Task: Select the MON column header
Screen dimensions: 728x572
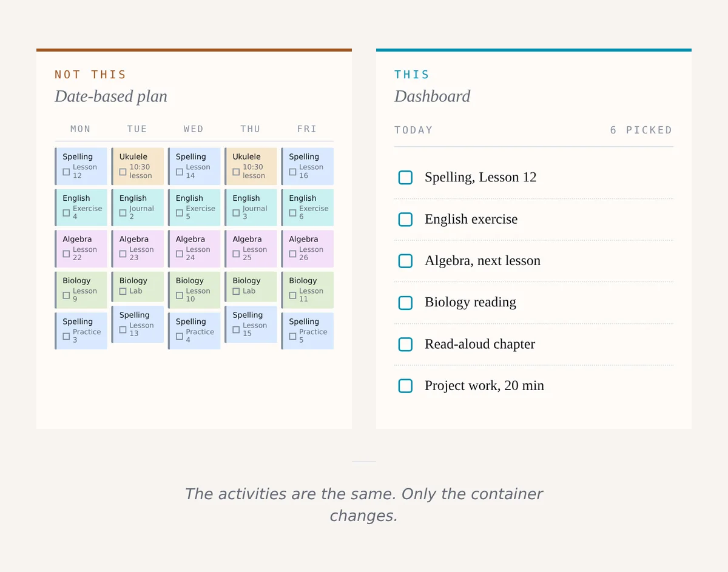Action: coord(81,129)
